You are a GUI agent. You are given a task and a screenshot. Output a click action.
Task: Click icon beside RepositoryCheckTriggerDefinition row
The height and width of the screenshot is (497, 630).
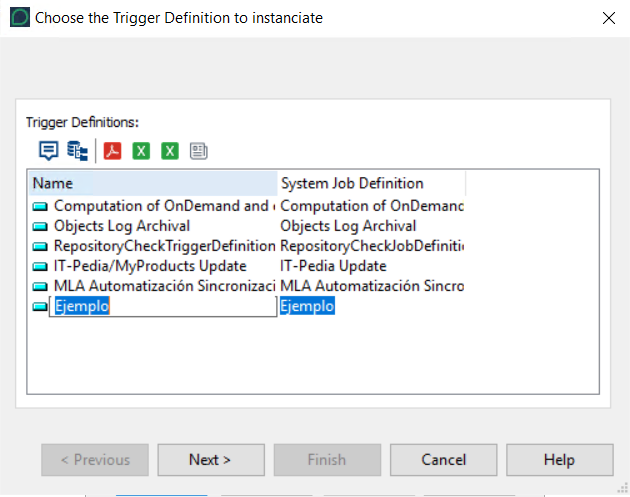tap(40, 246)
